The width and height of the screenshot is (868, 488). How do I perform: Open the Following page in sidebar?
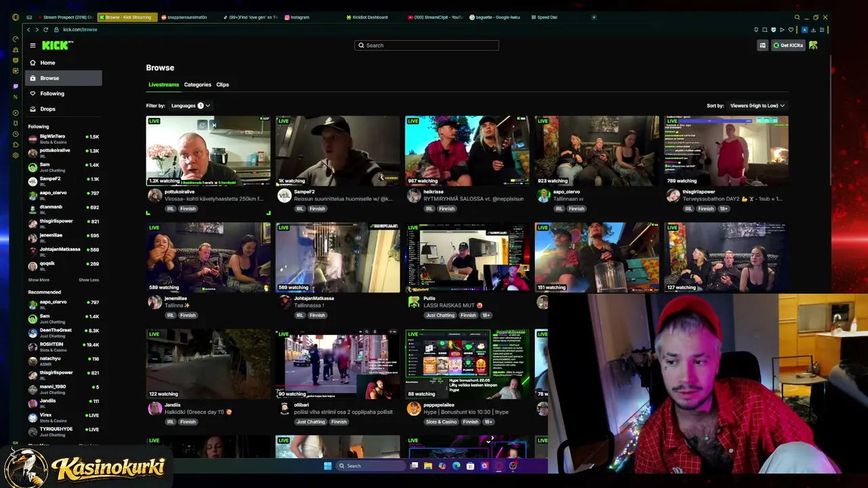click(x=64, y=94)
